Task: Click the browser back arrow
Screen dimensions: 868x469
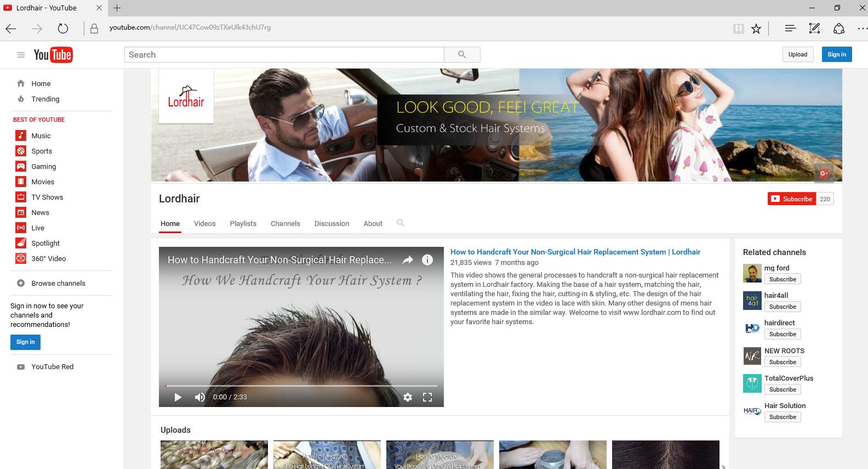Action: (x=11, y=29)
